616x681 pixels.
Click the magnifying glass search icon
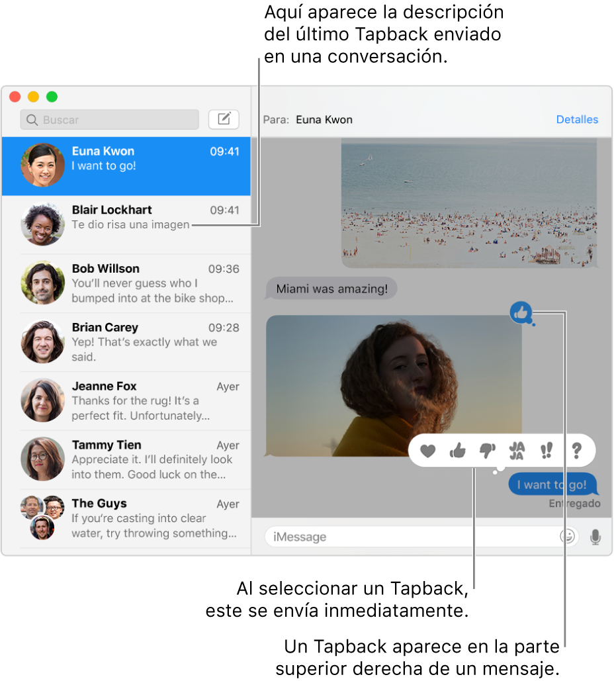coord(32,119)
